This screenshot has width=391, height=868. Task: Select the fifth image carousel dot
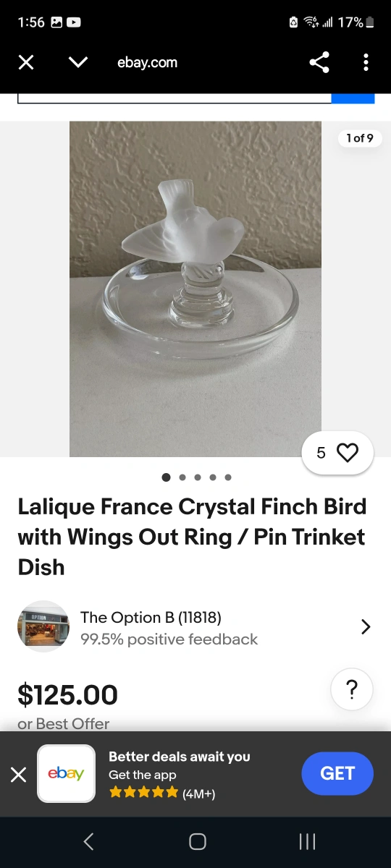228,477
